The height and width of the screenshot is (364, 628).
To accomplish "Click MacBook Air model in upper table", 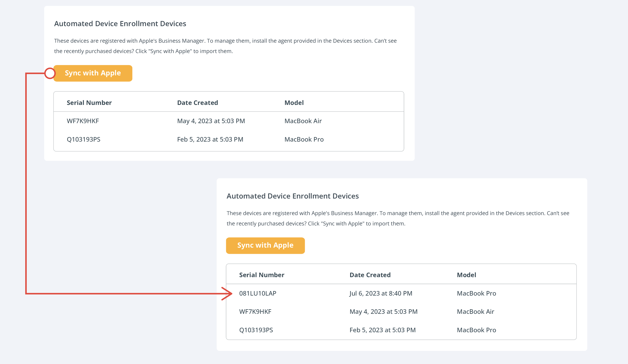I will (303, 121).
